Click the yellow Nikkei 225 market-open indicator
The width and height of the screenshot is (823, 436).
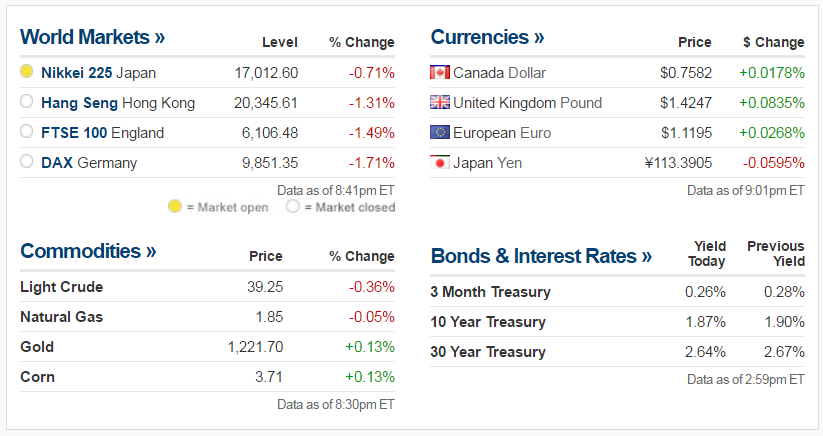click(x=27, y=72)
